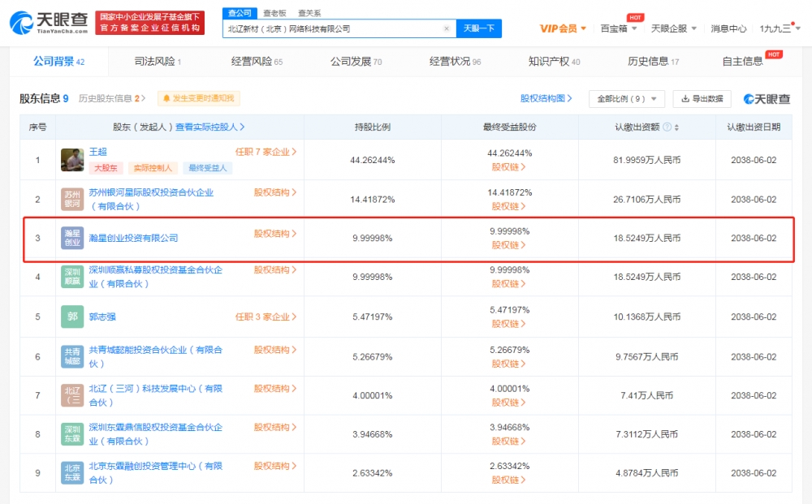Open 深圳顺赢私募股权投资基金 link

(x=155, y=277)
